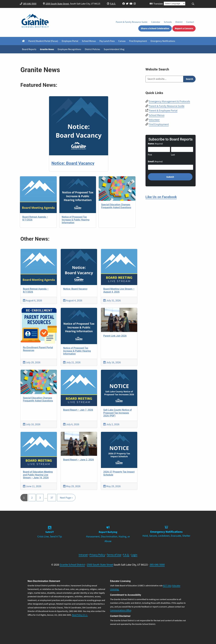Open Privacy Policy footer link
The width and height of the screenshot is (216, 644).
pos(97,555)
